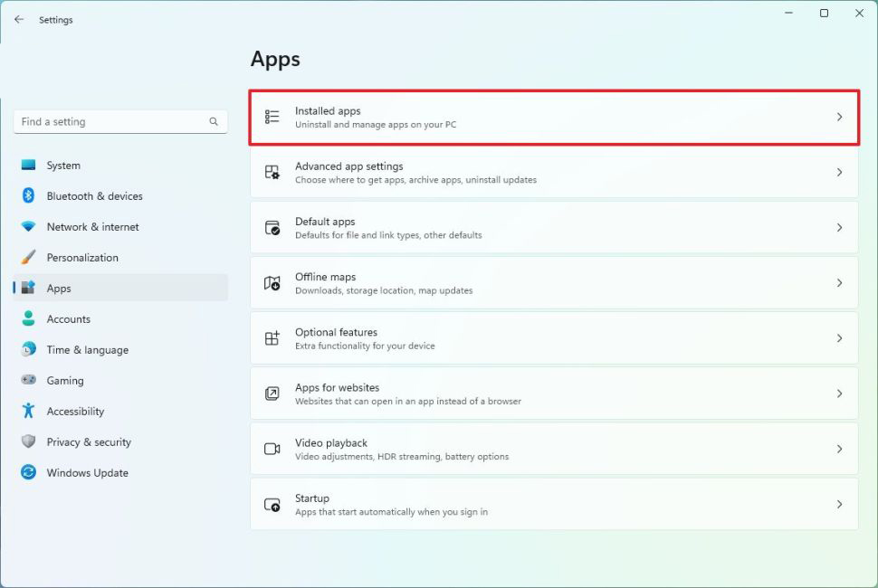
Task: Open Default apps settings
Action: [x=553, y=228]
